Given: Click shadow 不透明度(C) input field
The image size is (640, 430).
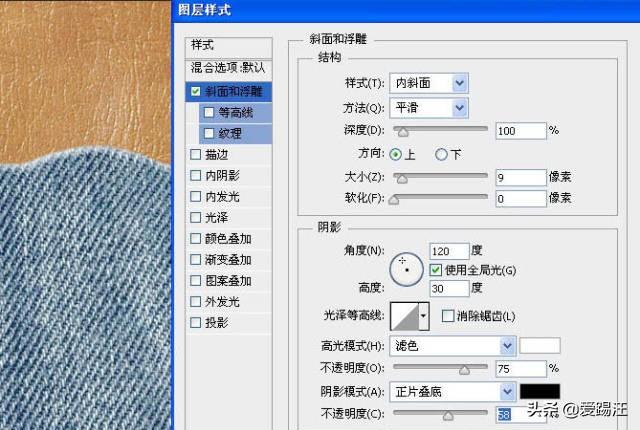Looking at the screenshot, I should click(x=521, y=414).
